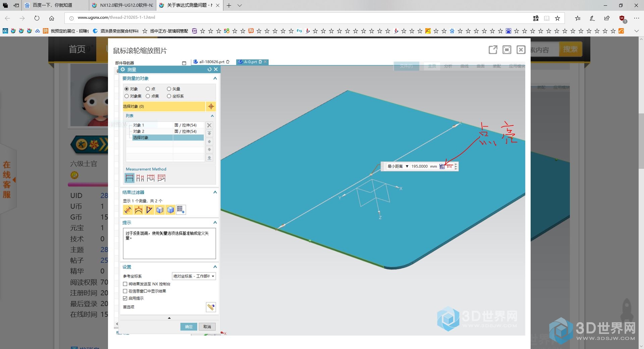
Task: Toggle the angle result filter icon
Action: pyautogui.click(x=149, y=210)
